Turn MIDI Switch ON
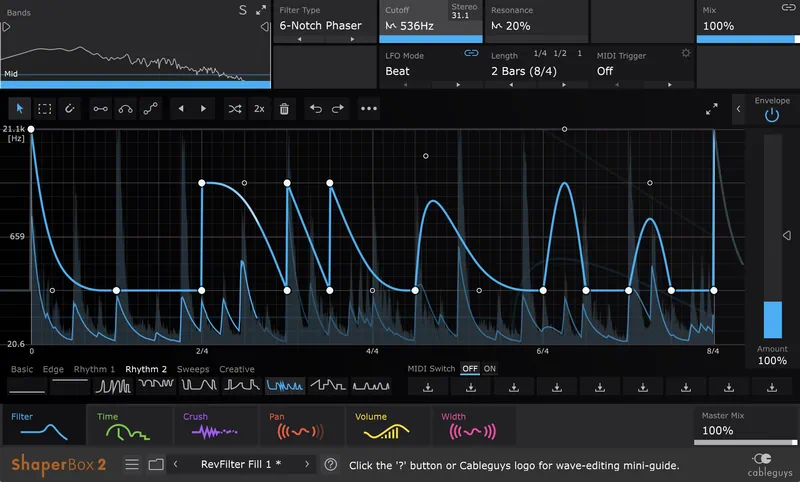Image resolution: width=800 pixels, height=482 pixels. [x=490, y=369]
